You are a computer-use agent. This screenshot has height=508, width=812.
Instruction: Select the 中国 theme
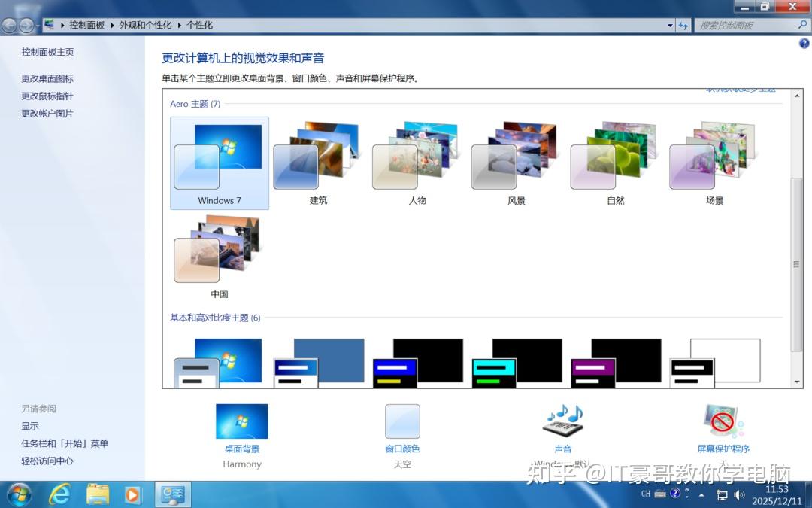(x=220, y=257)
